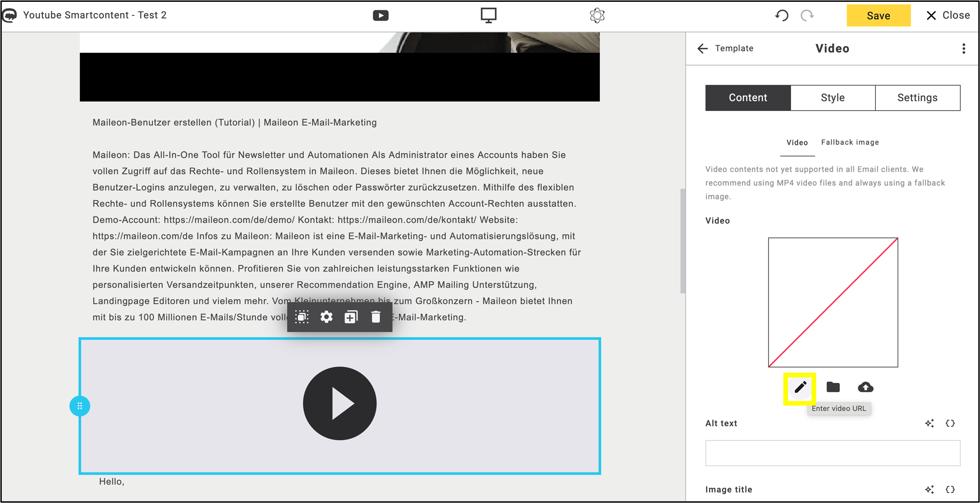The height and width of the screenshot is (503, 980).
Task: Click the pencil icon to enter video URL
Action: pos(800,387)
